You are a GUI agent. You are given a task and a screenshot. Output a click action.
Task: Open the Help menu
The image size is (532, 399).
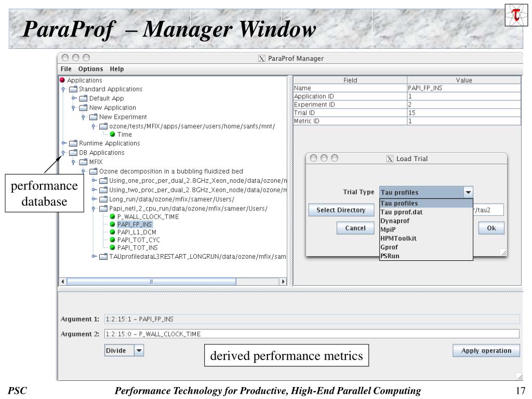(x=117, y=69)
